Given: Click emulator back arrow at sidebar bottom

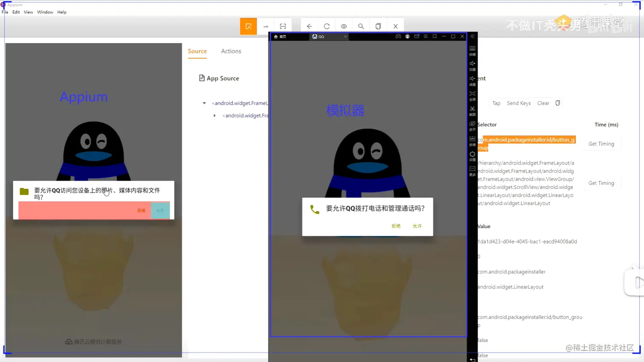Looking at the screenshot, I should (x=472, y=359).
